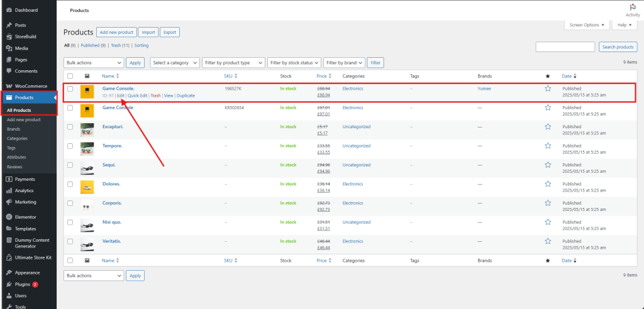This screenshot has width=644, height=309.
Task: Check the Tempore. row checkbox
Action: [x=70, y=146]
